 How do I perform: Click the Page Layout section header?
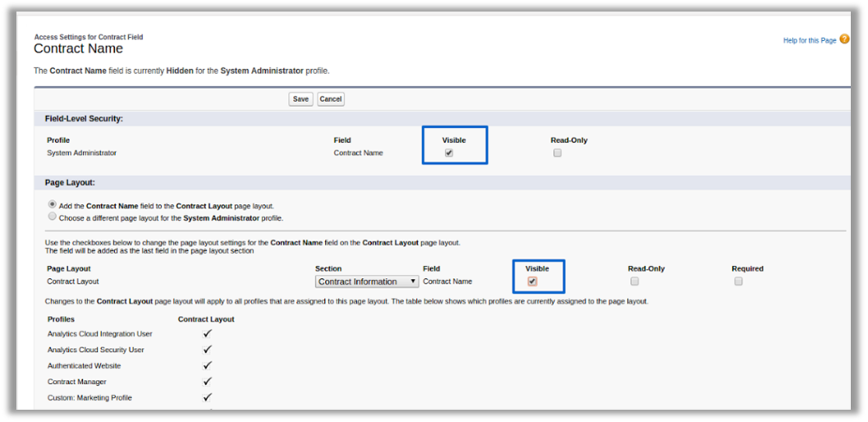(x=70, y=183)
